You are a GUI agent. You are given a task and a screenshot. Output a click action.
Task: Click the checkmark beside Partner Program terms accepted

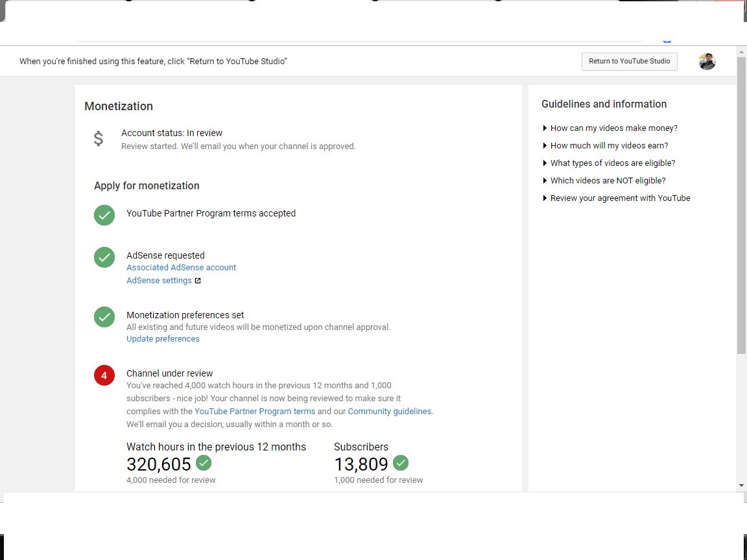tap(104, 215)
